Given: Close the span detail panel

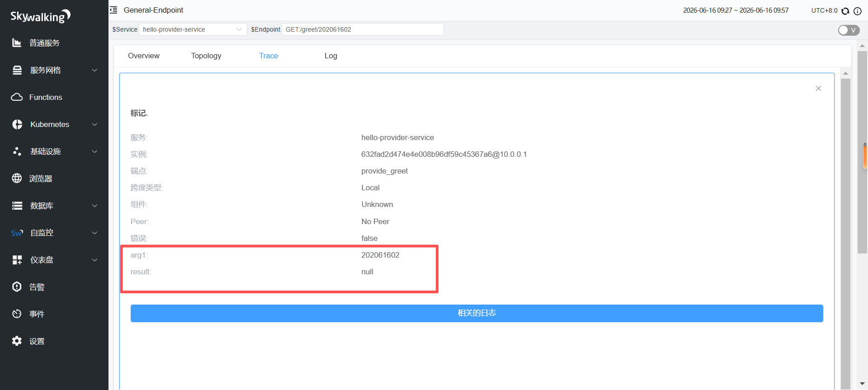Looking at the screenshot, I should click(818, 89).
